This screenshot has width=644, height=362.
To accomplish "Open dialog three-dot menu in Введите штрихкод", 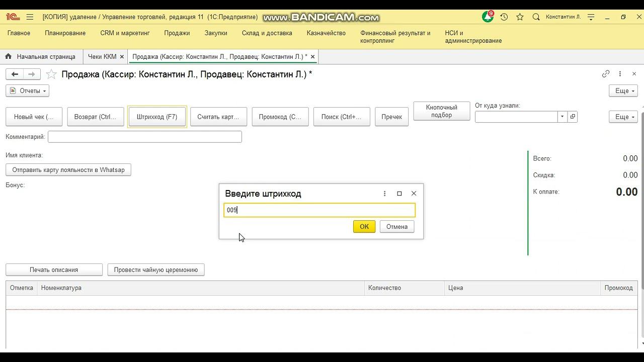I will (x=384, y=194).
